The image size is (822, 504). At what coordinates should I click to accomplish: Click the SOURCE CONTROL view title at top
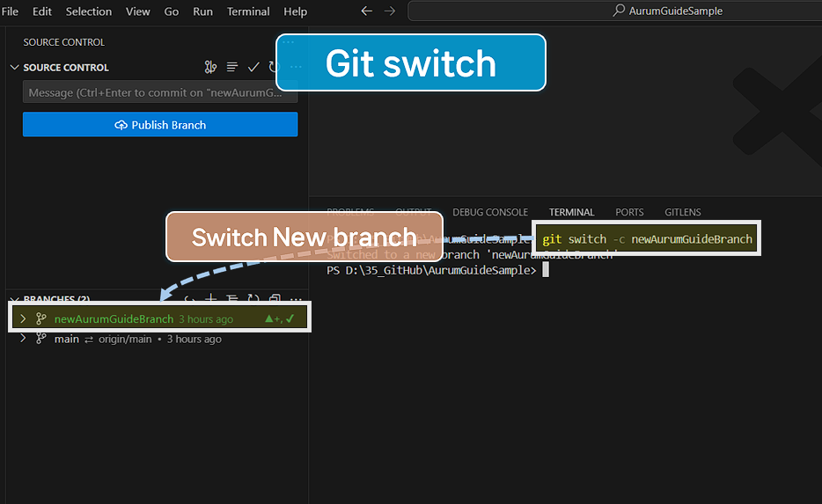(64, 42)
